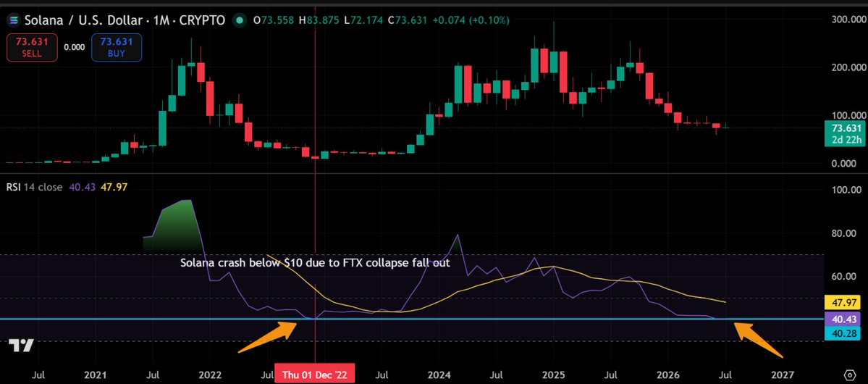
Task: Click the 2024 label on the time axis
Action: click(439, 375)
